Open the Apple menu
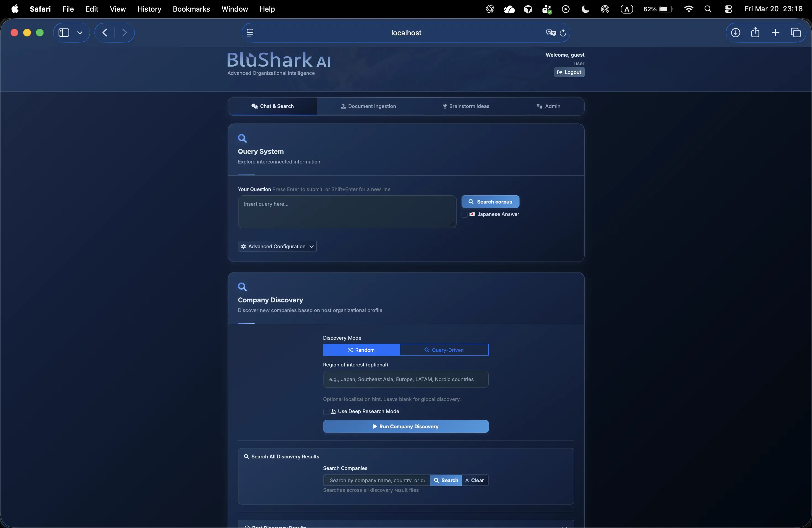The image size is (812, 528). [x=15, y=9]
